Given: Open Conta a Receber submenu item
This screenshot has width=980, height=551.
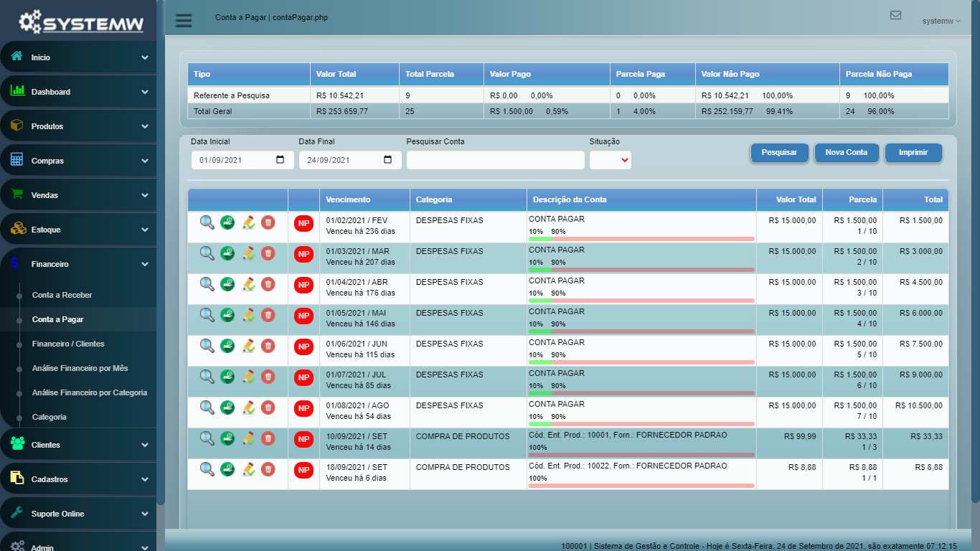Looking at the screenshot, I should click(62, 295).
